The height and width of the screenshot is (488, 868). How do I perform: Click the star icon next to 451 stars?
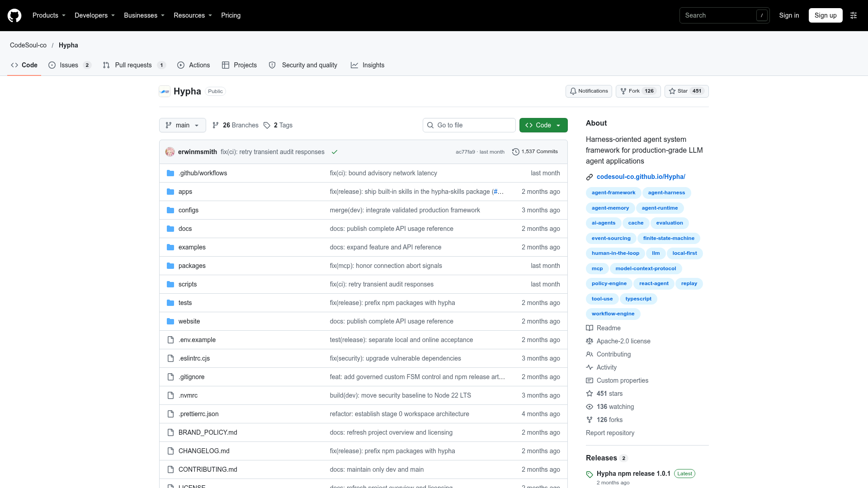tap(590, 394)
